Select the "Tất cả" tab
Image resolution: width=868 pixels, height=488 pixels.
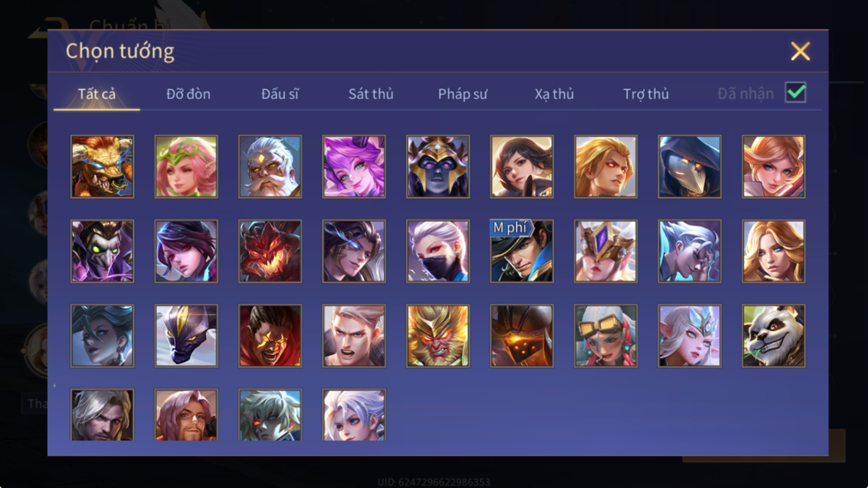point(97,94)
